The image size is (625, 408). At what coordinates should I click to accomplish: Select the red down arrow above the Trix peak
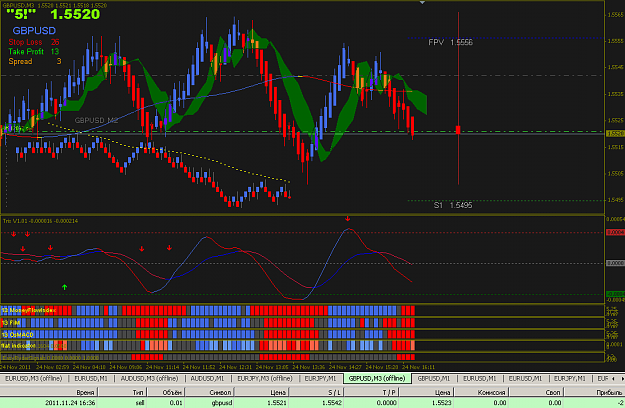(x=348, y=218)
